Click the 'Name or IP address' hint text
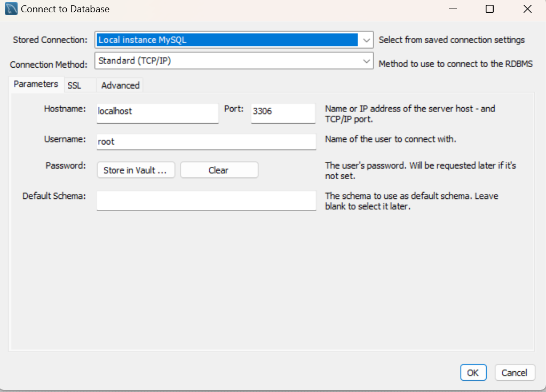This screenshot has height=392, width=546. coord(410,114)
